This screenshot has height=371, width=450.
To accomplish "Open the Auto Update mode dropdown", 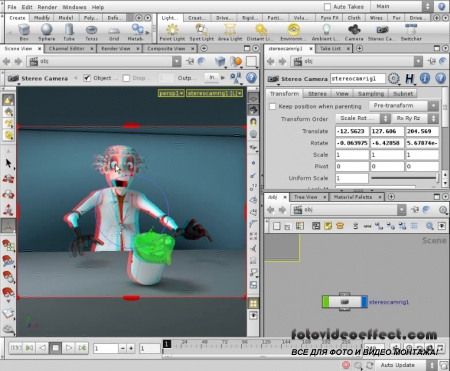I will (x=407, y=365).
